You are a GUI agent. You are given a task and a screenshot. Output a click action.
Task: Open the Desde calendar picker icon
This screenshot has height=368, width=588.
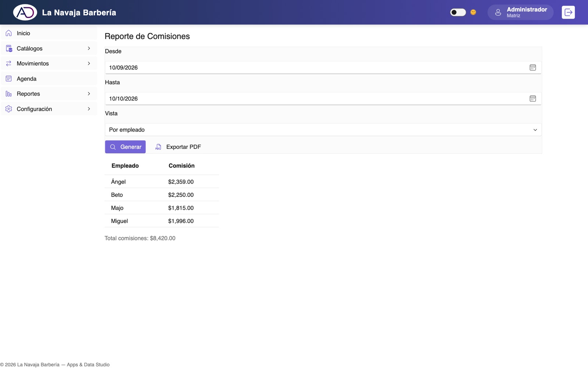(x=533, y=67)
